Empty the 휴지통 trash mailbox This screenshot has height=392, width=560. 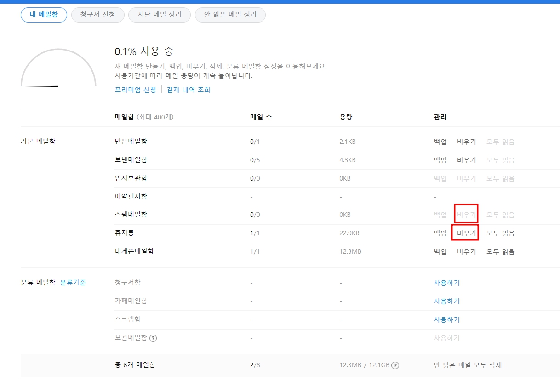466,233
